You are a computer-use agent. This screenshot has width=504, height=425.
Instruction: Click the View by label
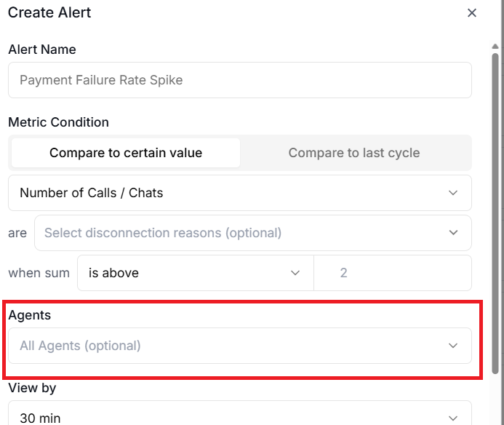tap(32, 388)
